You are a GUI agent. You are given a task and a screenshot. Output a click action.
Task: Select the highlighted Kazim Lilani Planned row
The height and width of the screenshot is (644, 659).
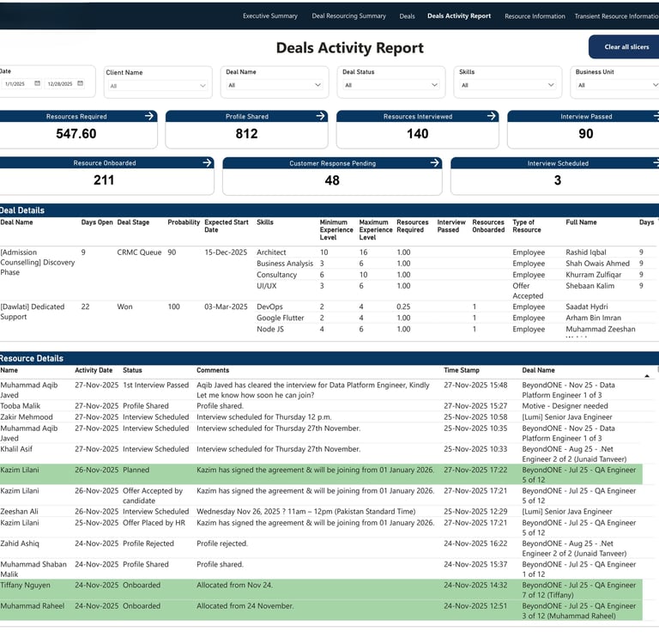click(321, 475)
